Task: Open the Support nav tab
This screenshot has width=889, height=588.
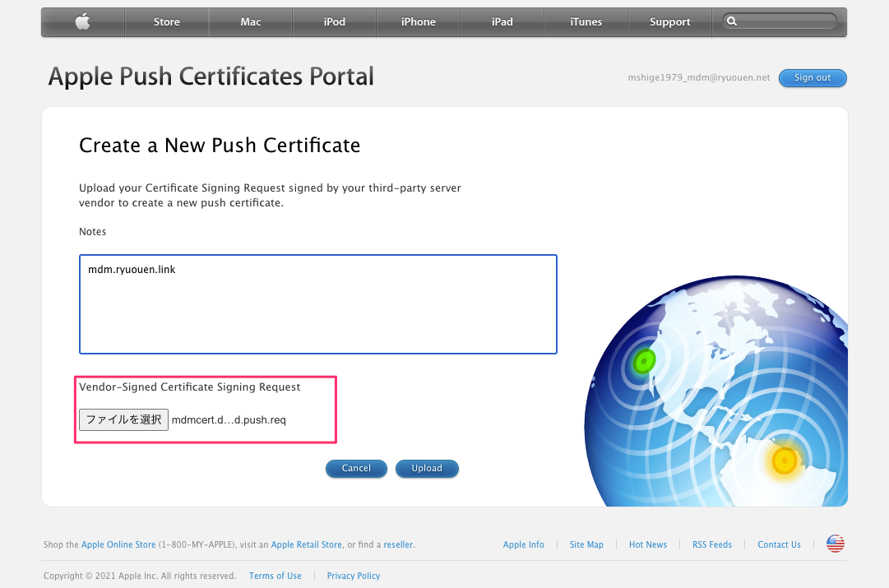Action: [x=670, y=22]
